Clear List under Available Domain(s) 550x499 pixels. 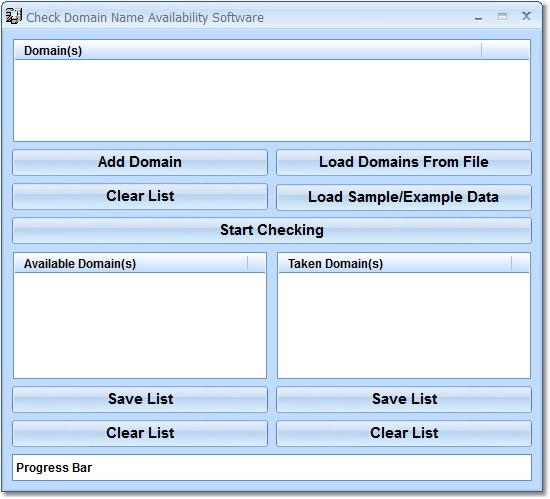[140, 433]
